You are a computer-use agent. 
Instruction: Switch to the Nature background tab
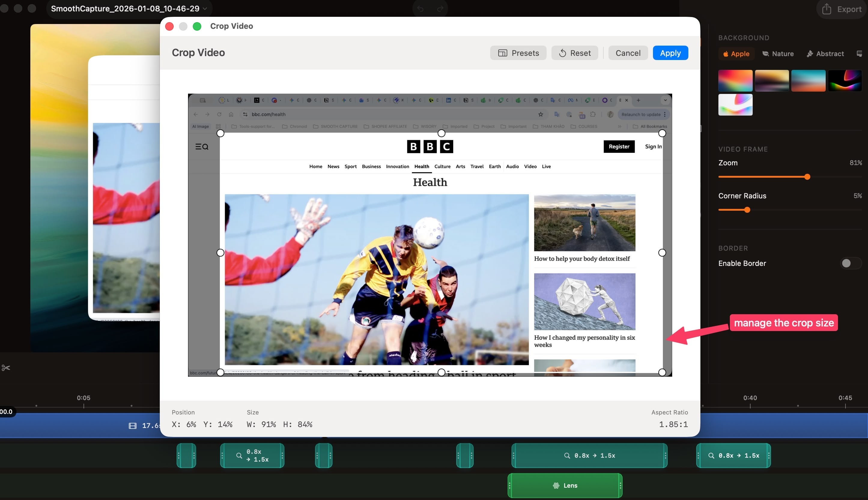pyautogui.click(x=778, y=53)
